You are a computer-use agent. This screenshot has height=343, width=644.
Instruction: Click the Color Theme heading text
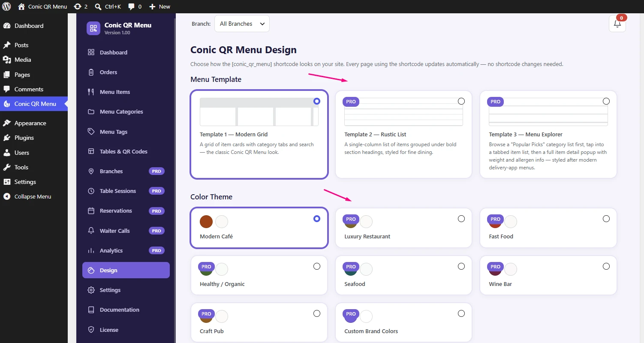[x=211, y=197]
